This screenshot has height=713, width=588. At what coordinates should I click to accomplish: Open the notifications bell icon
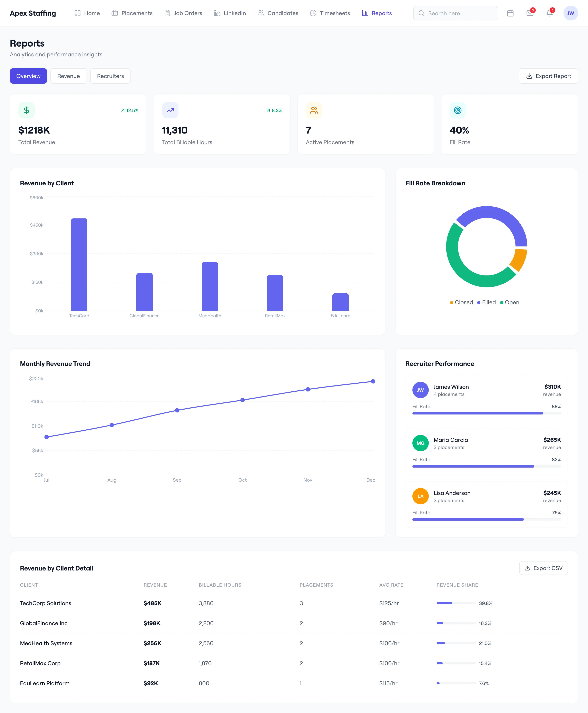(549, 13)
